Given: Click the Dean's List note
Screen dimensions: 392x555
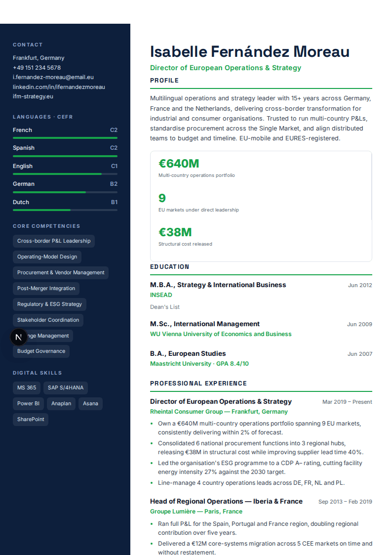Looking at the screenshot, I should point(165,307).
